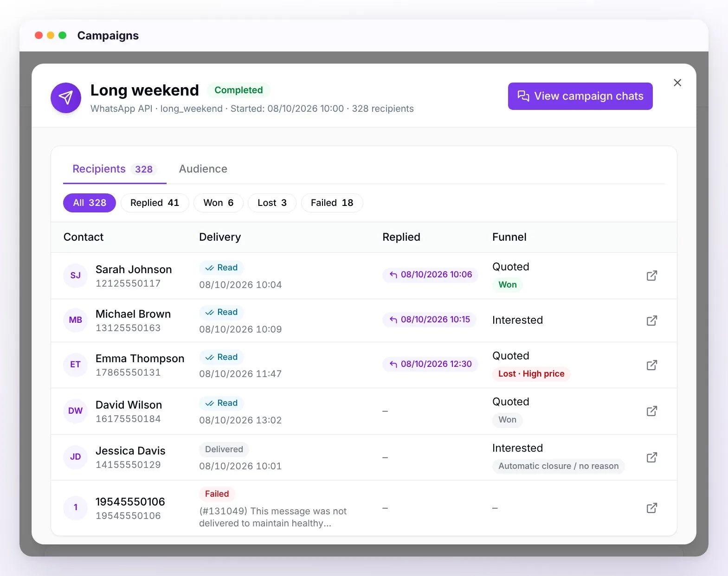Click Michael Brown's replied time 08/10/2026 10:15
Screen dimensions: 728x576
point(430,320)
